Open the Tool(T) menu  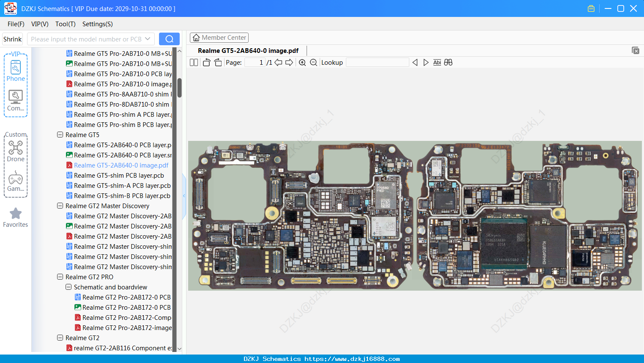66,24
